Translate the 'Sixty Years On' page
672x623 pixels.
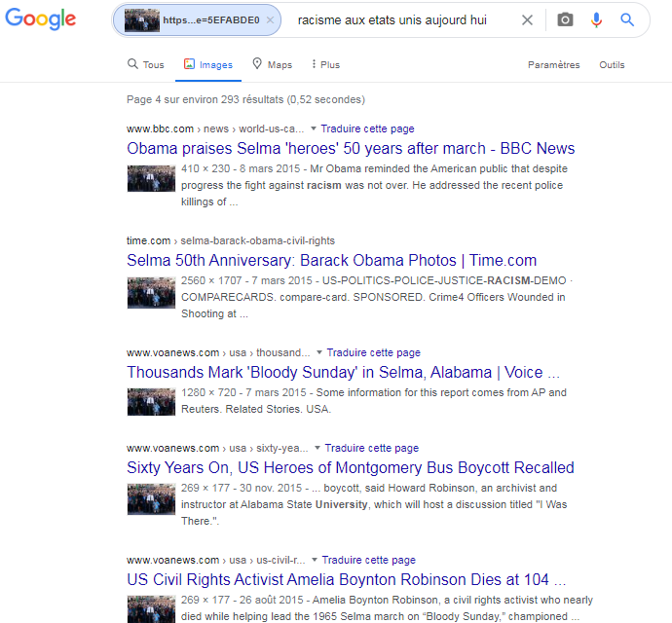click(x=372, y=448)
